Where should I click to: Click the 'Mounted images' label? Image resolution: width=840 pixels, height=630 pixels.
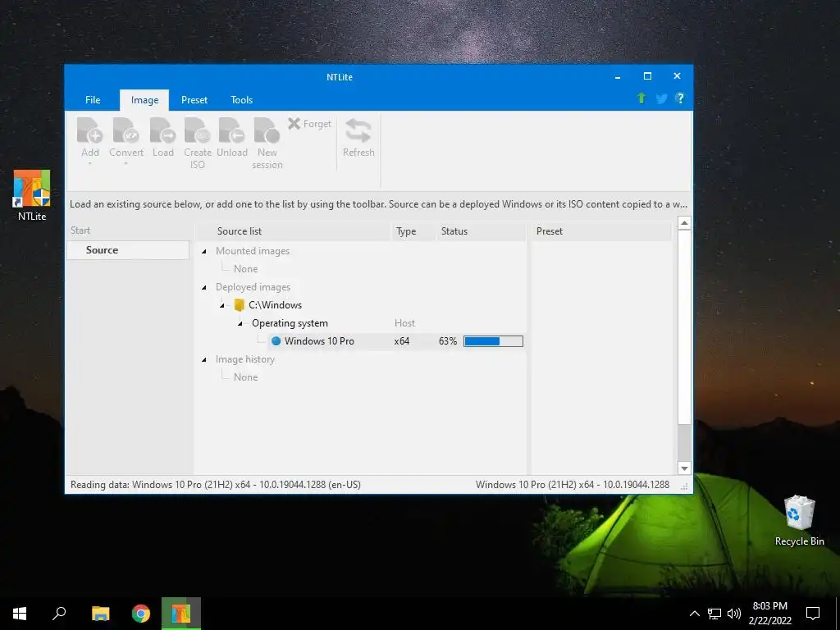point(253,251)
